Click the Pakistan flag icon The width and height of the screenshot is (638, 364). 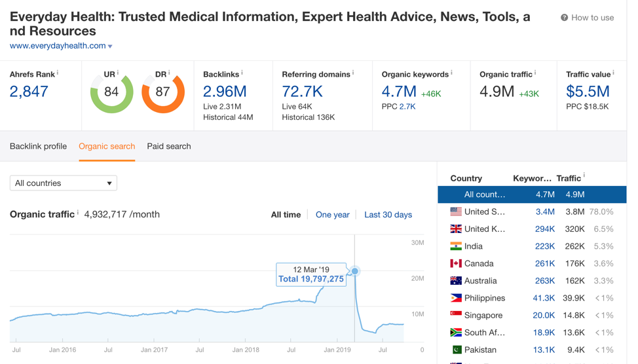(x=457, y=350)
